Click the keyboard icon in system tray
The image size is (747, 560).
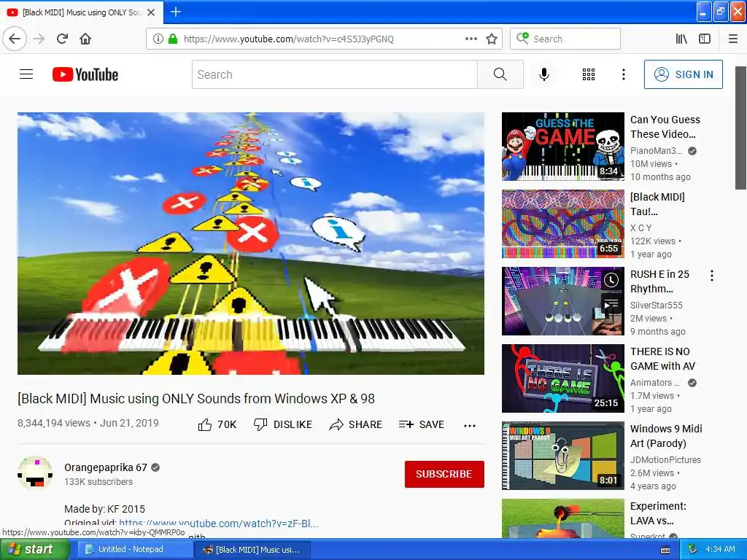coord(665,550)
